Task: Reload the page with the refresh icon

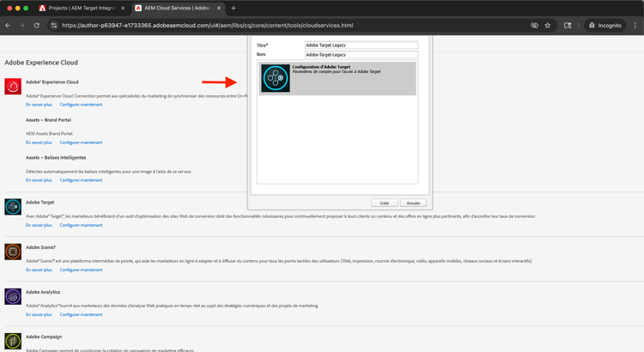Action: point(37,26)
